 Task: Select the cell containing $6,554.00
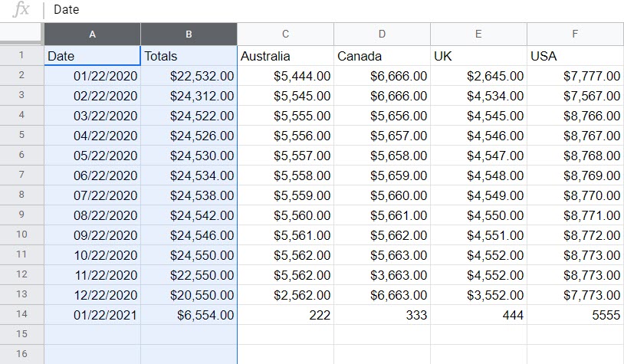pyautogui.click(x=189, y=315)
